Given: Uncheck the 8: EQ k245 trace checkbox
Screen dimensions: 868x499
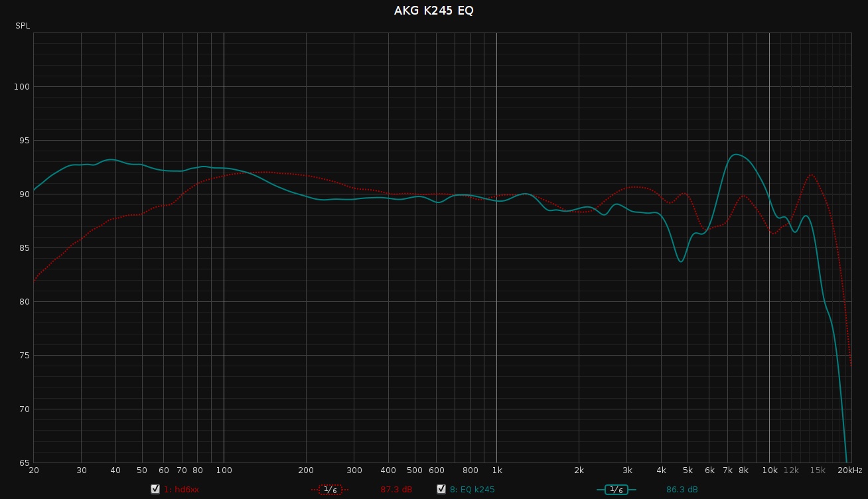Looking at the screenshot, I should coord(441,489).
